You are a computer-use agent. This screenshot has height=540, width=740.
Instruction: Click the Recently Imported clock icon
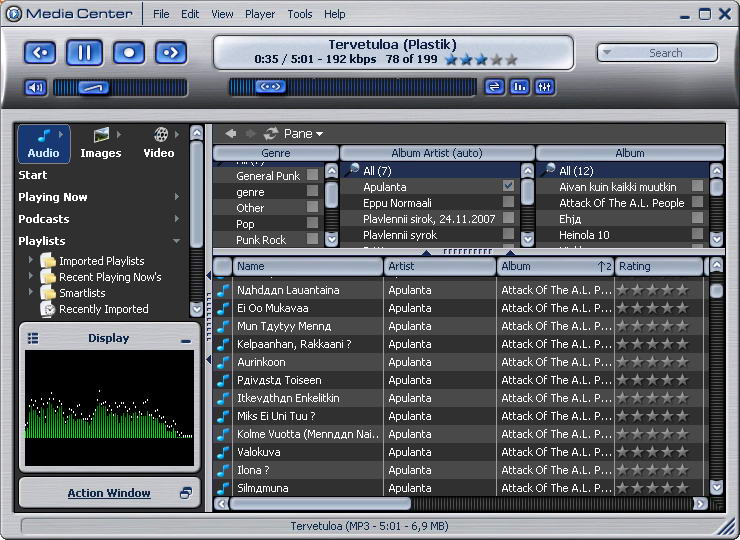click(48, 309)
